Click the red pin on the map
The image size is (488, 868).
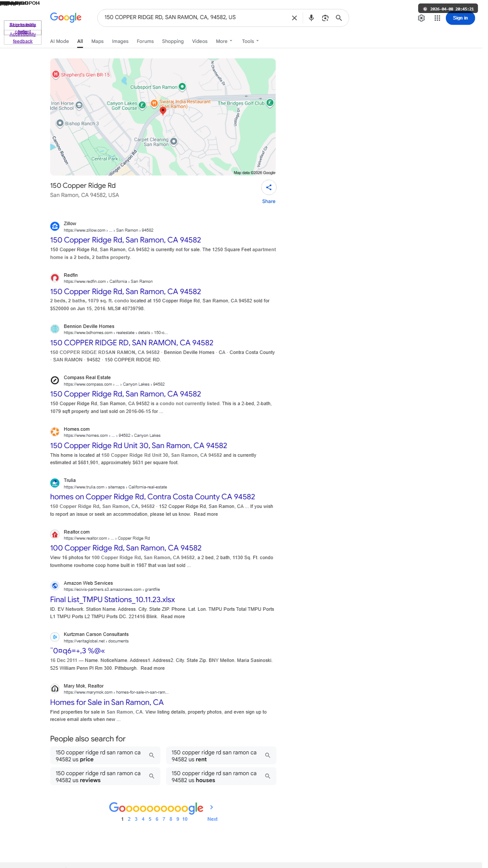(163, 111)
